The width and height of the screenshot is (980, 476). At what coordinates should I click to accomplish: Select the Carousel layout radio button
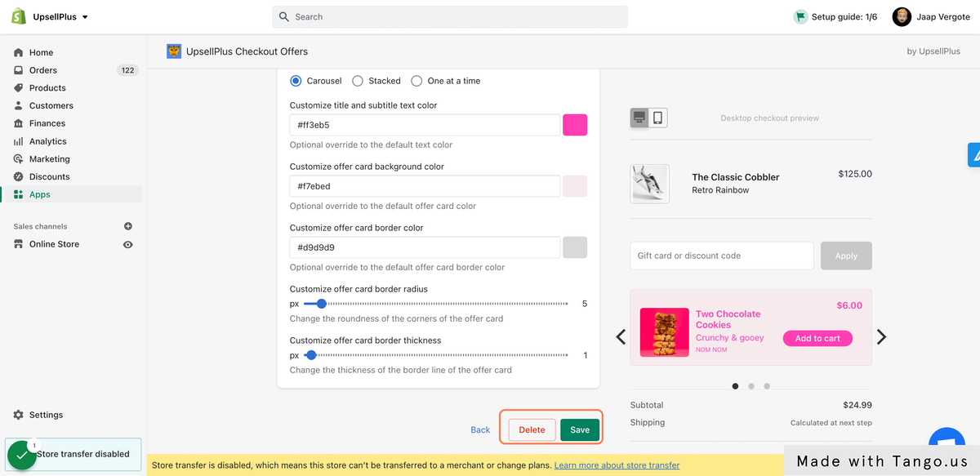click(x=296, y=81)
